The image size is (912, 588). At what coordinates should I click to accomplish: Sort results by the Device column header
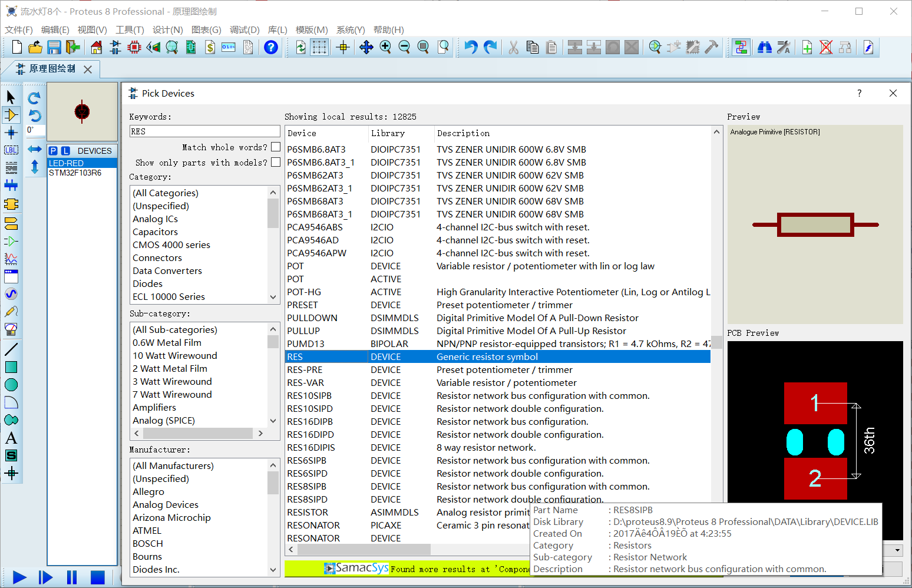[326, 133]
